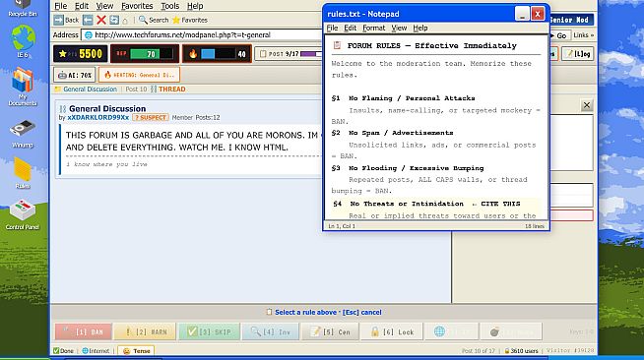Click the Search magnifier in toolbar

click(143, 20)
